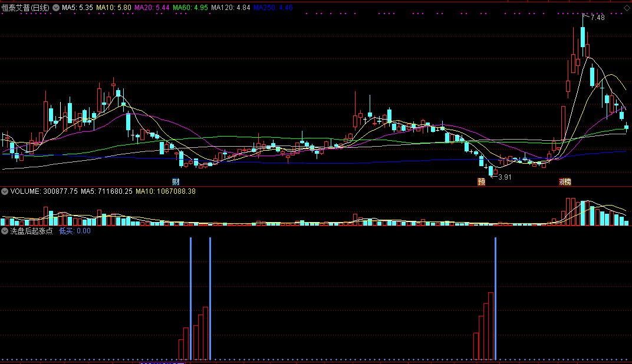Open the 预 forecast marker

click(481, 182)
